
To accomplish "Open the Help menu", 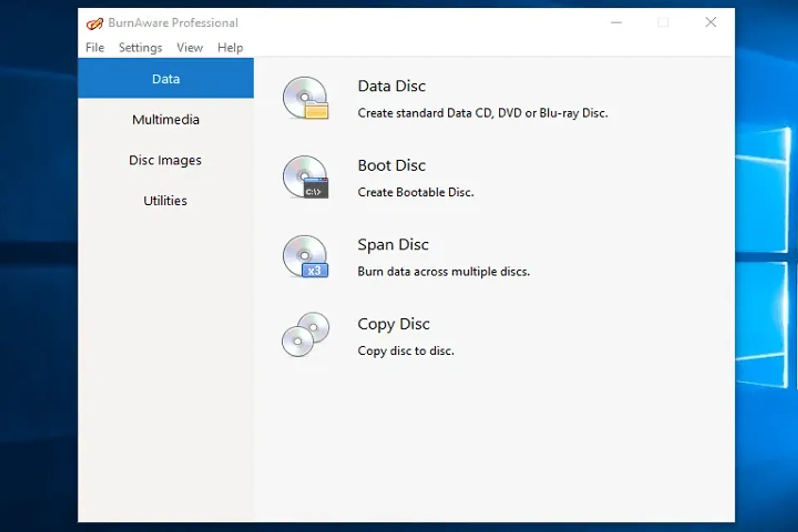I will coord(230,48).
